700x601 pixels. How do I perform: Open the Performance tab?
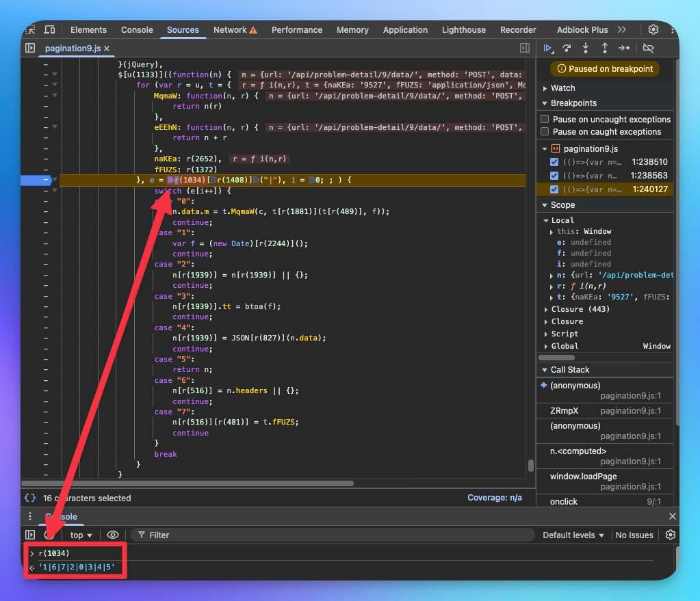(297, 30)
